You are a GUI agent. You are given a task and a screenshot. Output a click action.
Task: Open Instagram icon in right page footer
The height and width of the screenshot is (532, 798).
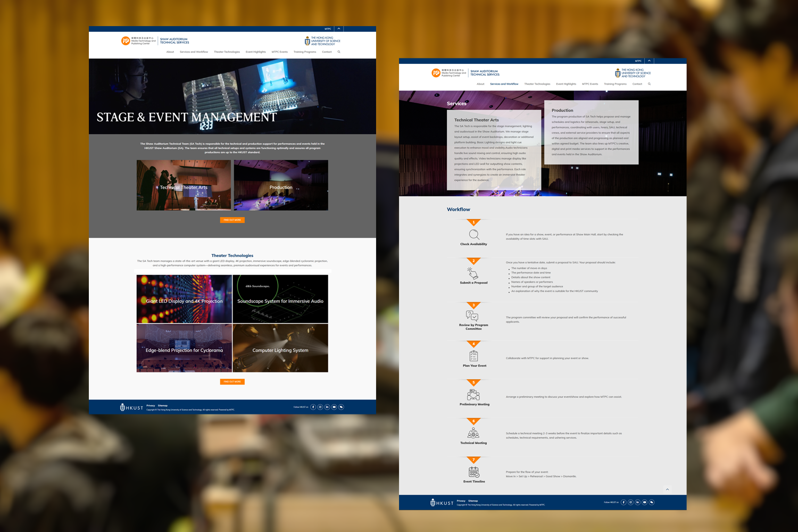tap(630, 502)
